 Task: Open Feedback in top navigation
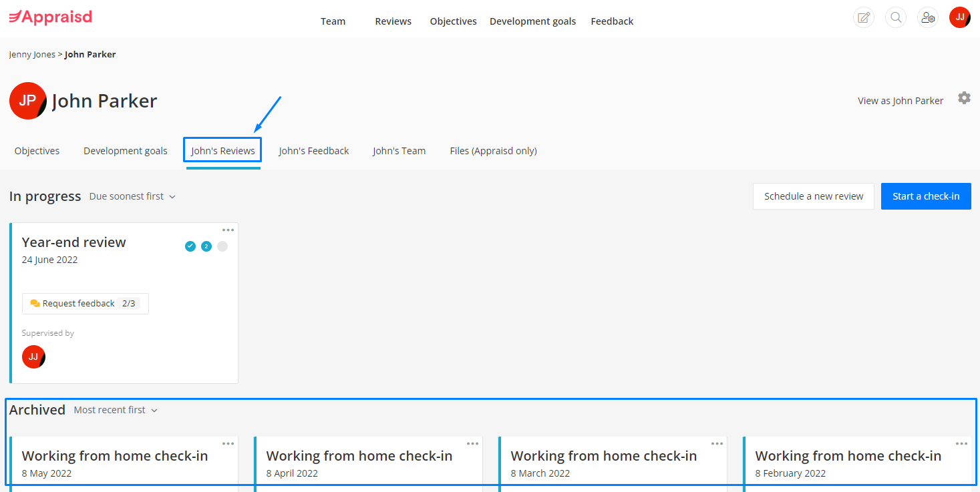pos(612,21)
